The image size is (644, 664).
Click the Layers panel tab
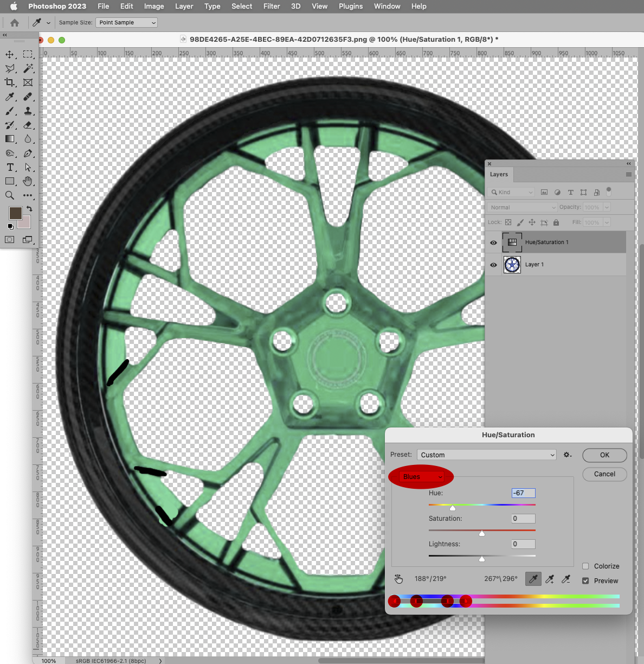(498, 174)
